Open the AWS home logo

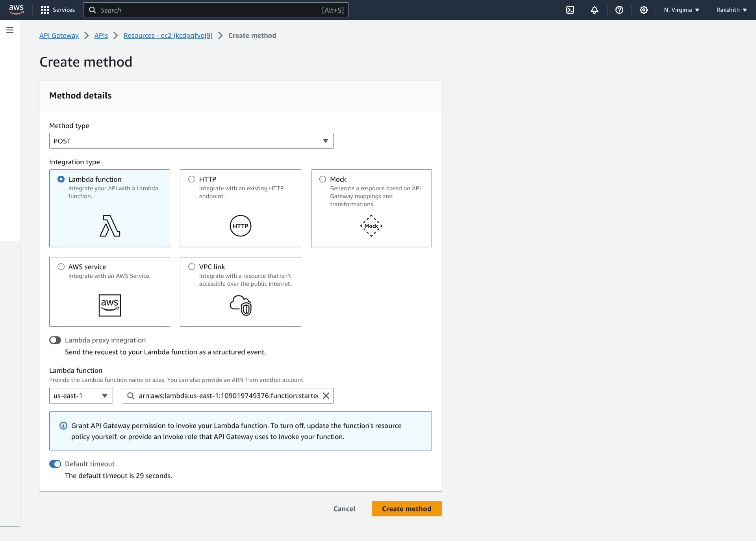(x=16, y=9)
